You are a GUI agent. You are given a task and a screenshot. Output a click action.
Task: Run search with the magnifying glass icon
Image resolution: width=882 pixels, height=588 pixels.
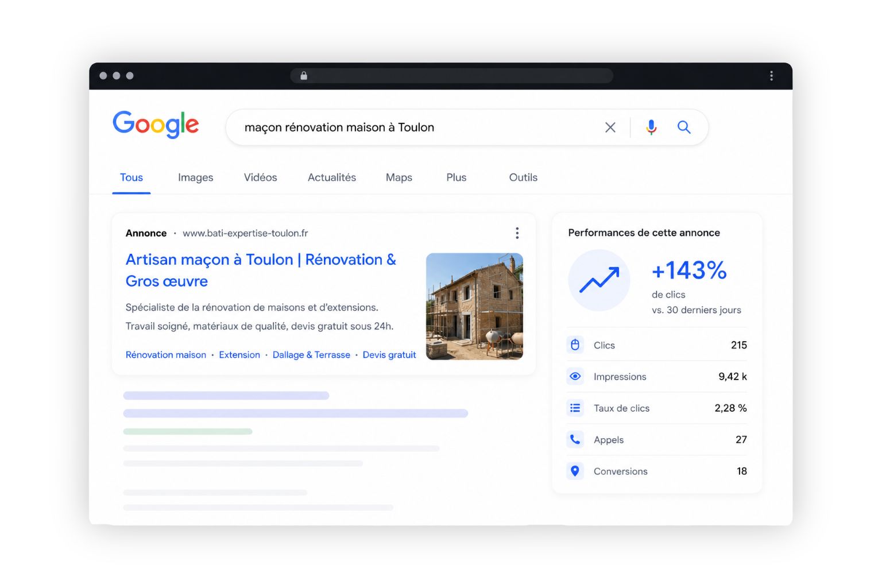pyautogui.click(x=684, y=127)
